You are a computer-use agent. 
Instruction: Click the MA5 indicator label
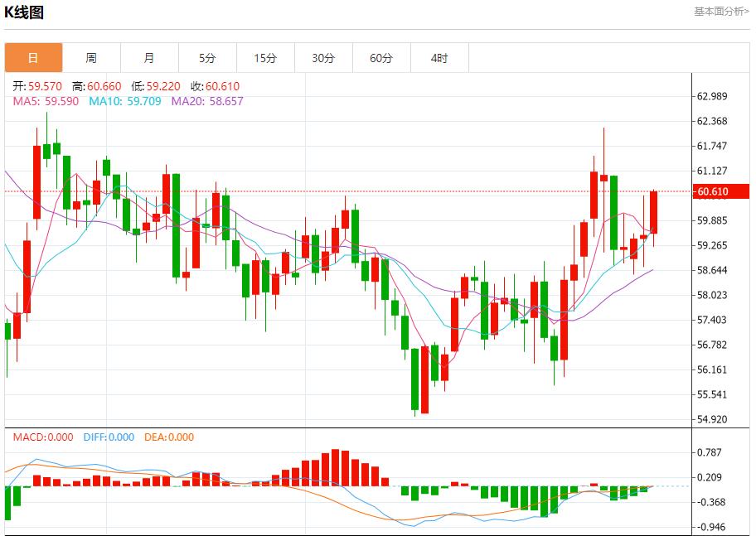(x=46, y=101)
